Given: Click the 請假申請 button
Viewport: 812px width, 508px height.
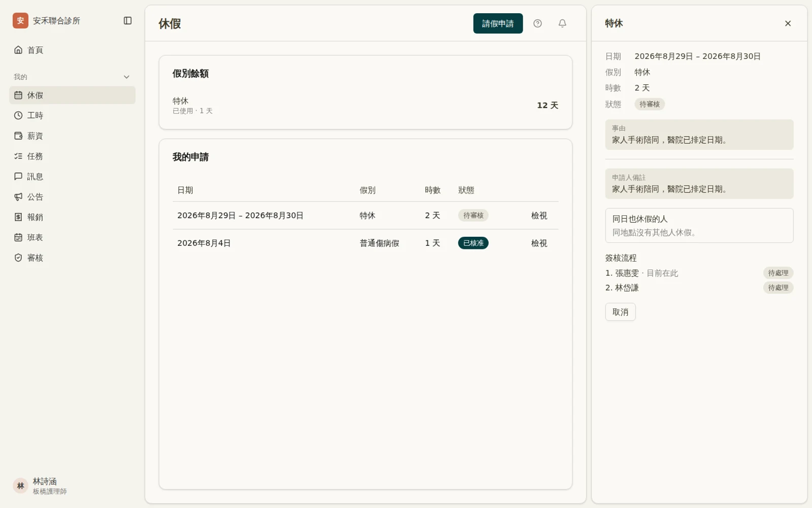Looking at the screenshot, I should pyautogui.click(x=498, y=23).
